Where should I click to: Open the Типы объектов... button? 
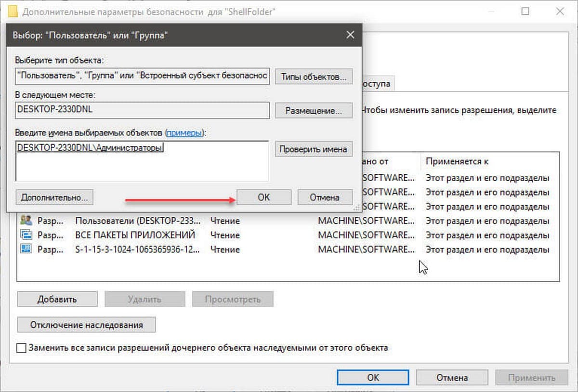314,77
